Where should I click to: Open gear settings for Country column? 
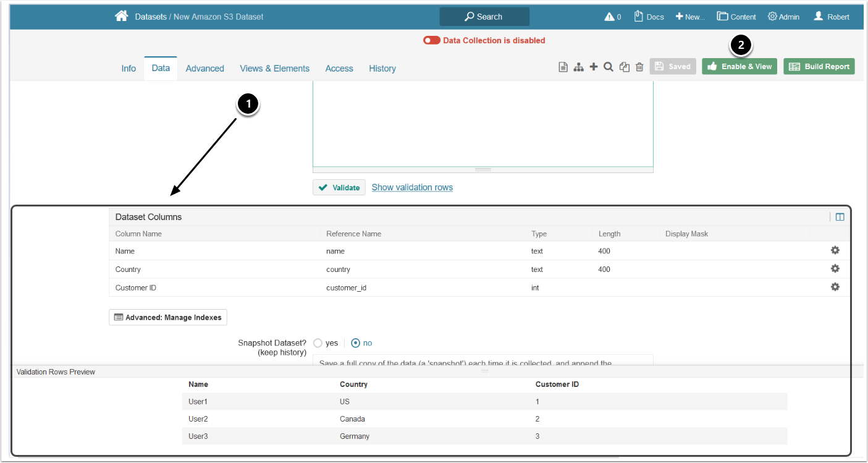pos(835,269)
